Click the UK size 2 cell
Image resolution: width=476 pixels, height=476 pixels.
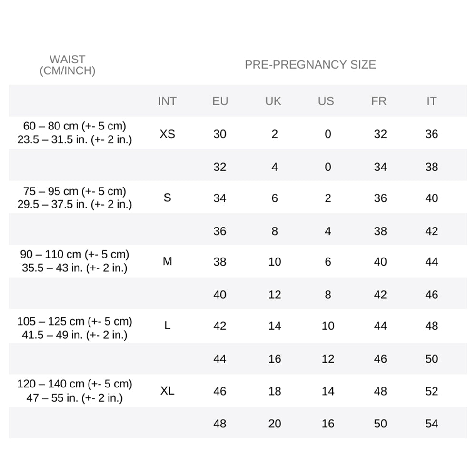275,134
